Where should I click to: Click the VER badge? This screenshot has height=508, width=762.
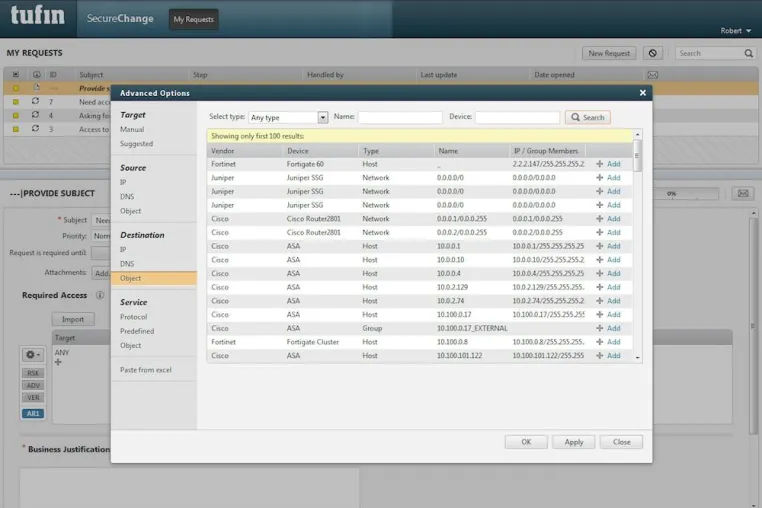coord(33,397)
